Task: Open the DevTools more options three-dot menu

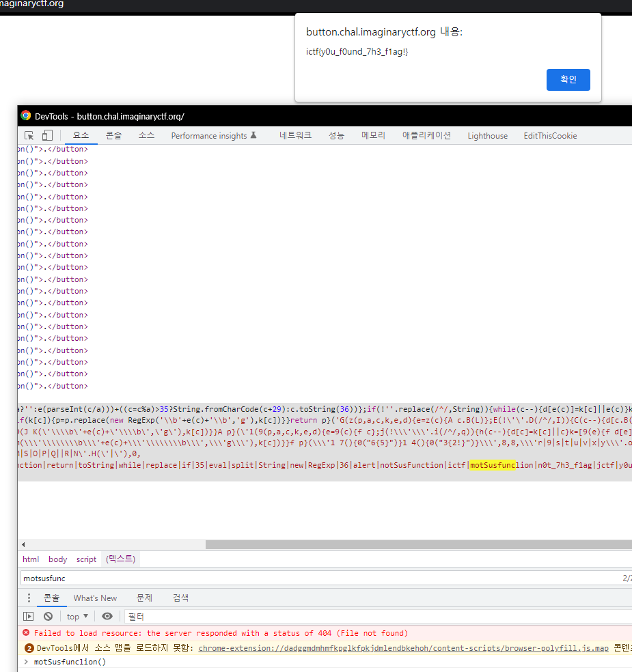Action: [x=28, y=598]
